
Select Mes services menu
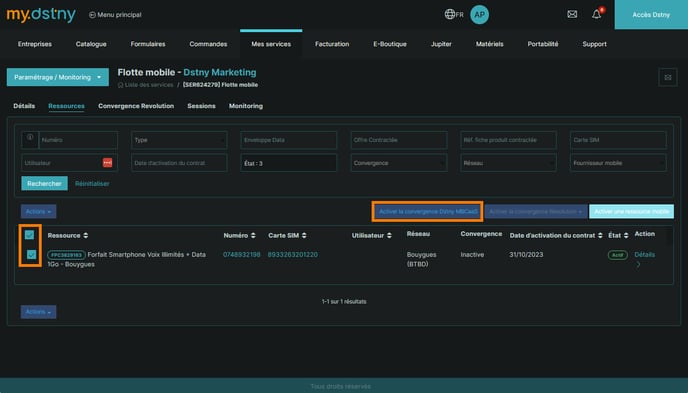coord(271,44)
